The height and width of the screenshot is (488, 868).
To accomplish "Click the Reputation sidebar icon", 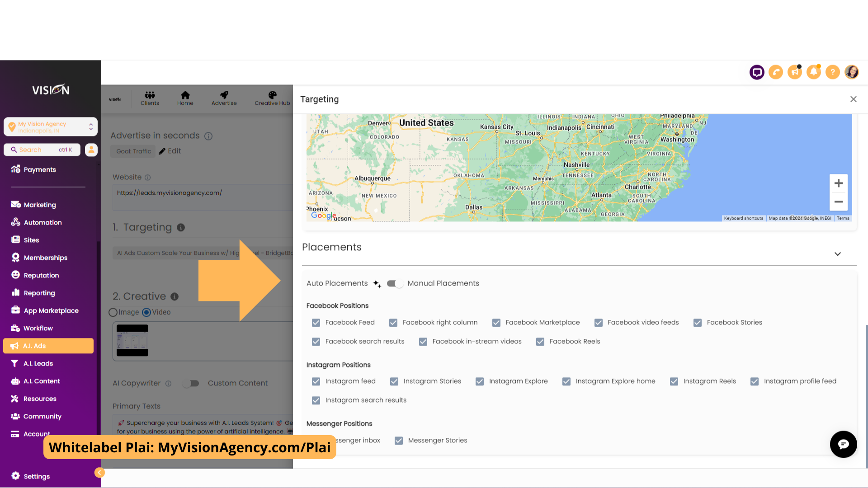I will pos(15,275).
